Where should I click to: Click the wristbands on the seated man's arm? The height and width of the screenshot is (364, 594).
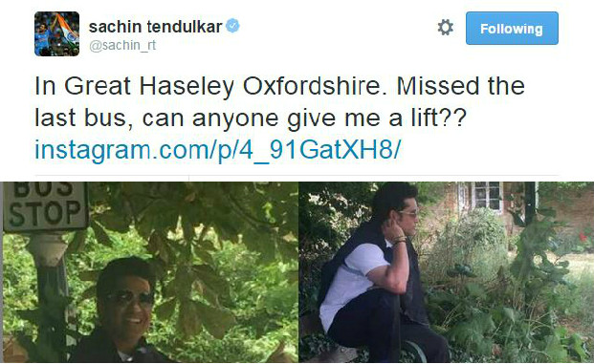pos(400,241)
